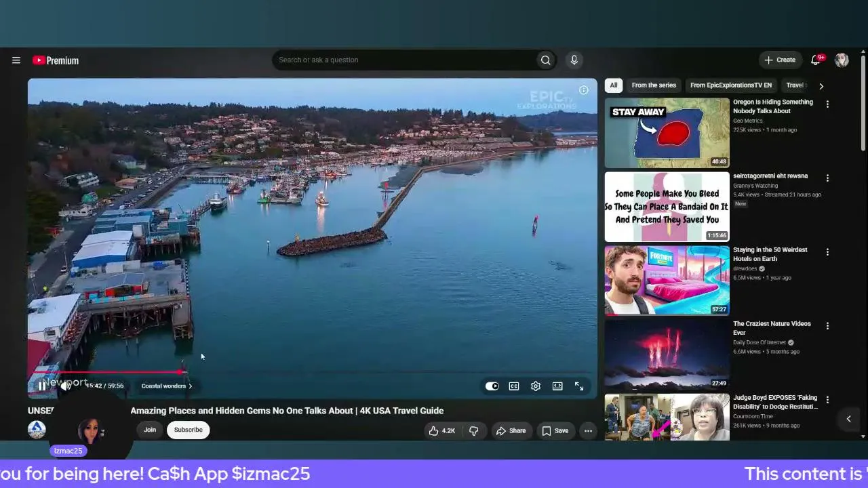Select the From EpicExplorationsTV EN chip
Screen dimensions: 868x488
pyautogui.click(x=731, y=85)
